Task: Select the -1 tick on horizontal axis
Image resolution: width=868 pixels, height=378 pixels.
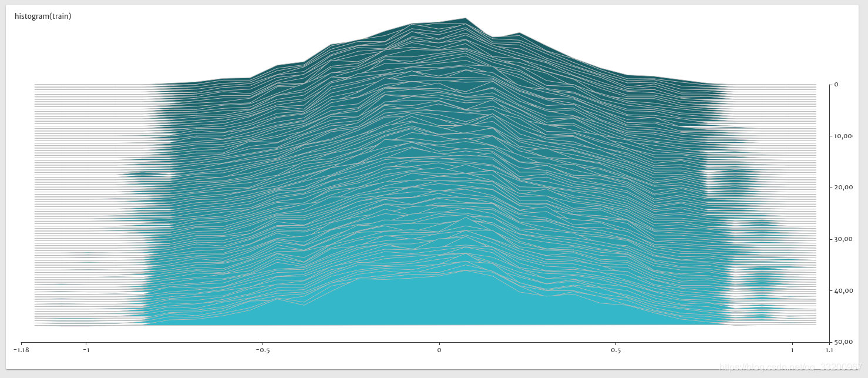Action: click(86, 350)
